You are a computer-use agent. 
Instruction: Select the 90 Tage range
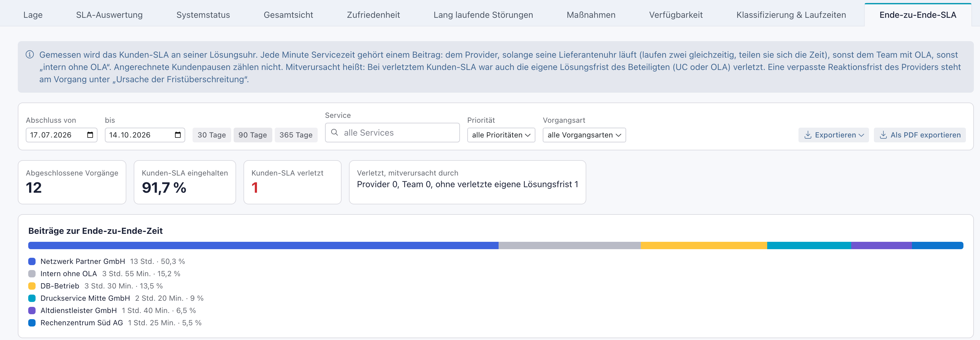(x=253, y=135)
